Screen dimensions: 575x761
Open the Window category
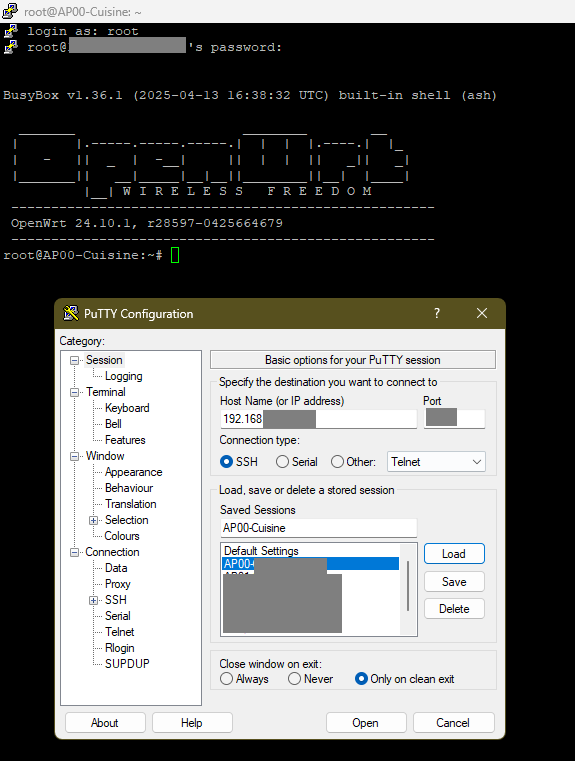tap(105, 456)
